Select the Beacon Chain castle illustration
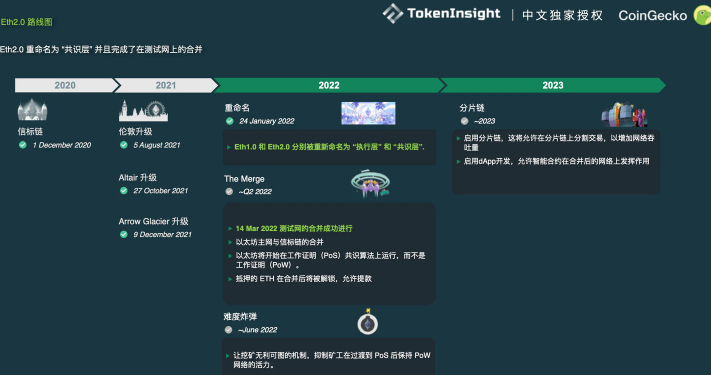 pos(32,110)
